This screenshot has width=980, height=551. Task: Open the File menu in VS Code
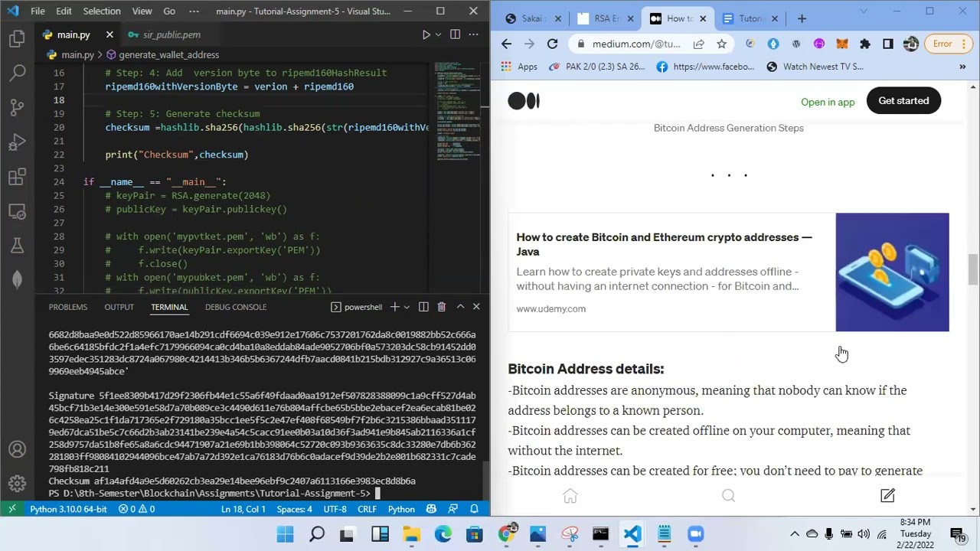pos(38,11)
